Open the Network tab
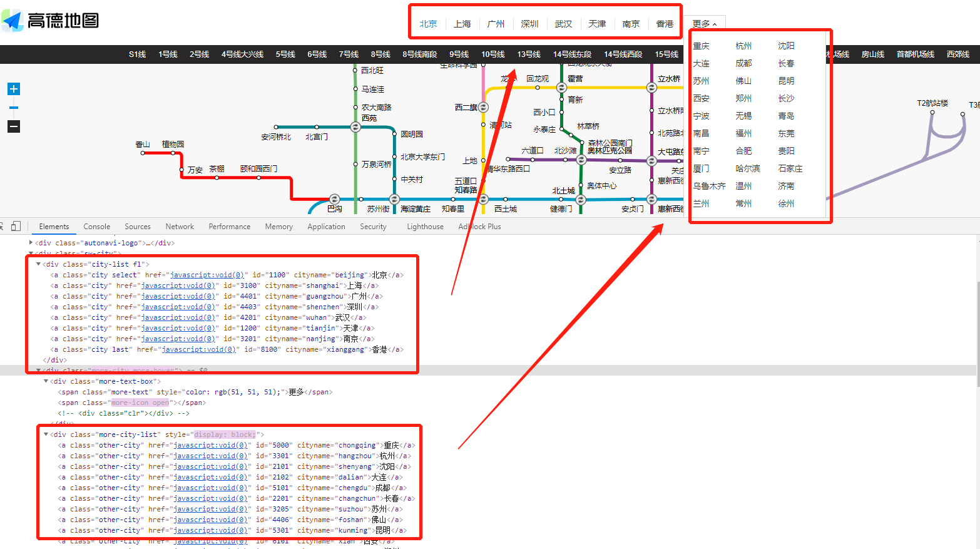Image resolution: width=980 pixels, height=549 pixels. pos(180,227)
